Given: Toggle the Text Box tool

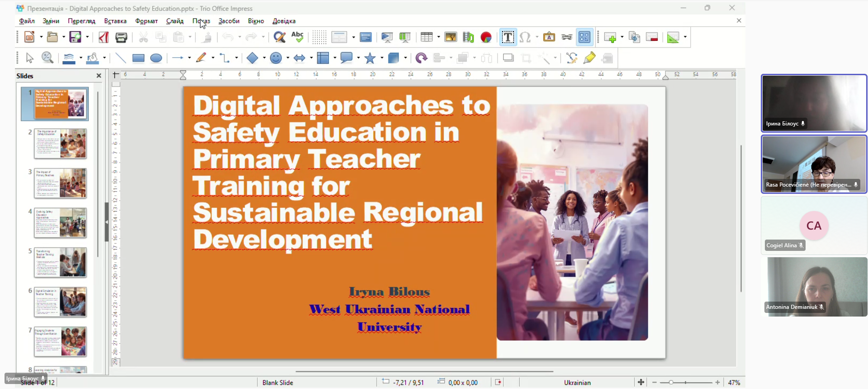Looking at the screenshot, I should point(508,37).
